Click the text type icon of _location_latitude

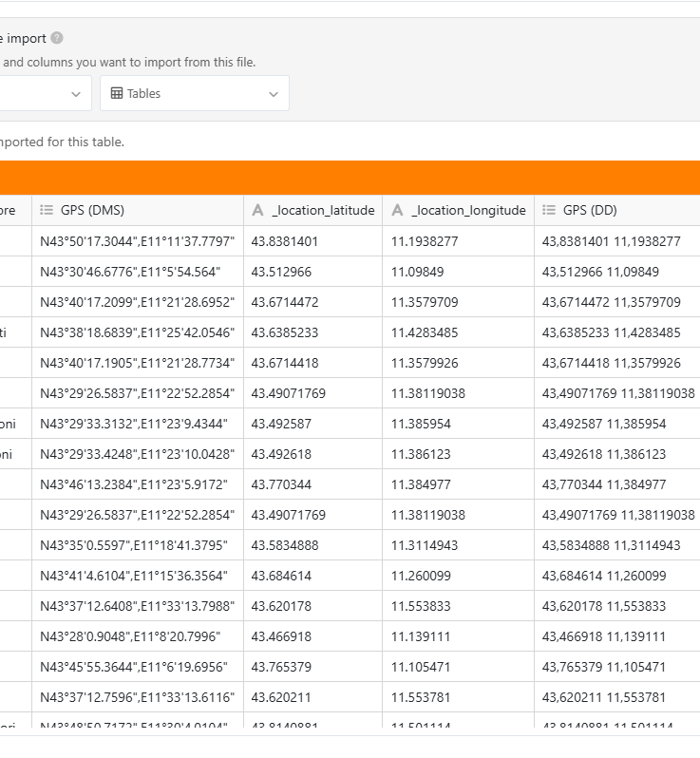click(257, 211)
